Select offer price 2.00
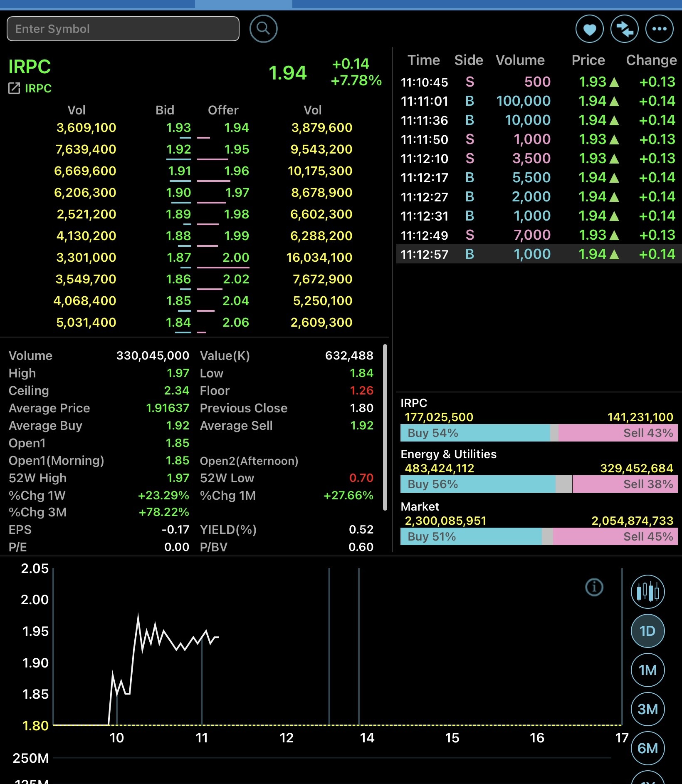This screenshot has height=784, width=682. coord(236,258)
